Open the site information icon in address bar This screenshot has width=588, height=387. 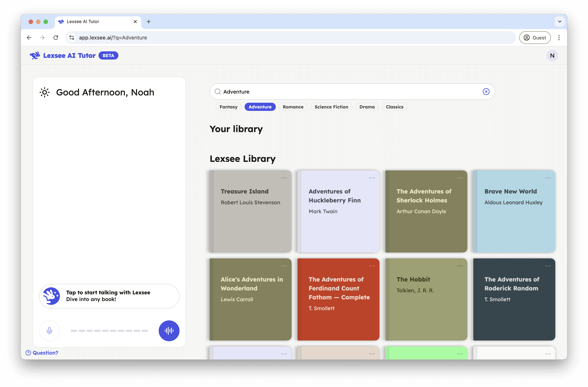pos(72,38)
